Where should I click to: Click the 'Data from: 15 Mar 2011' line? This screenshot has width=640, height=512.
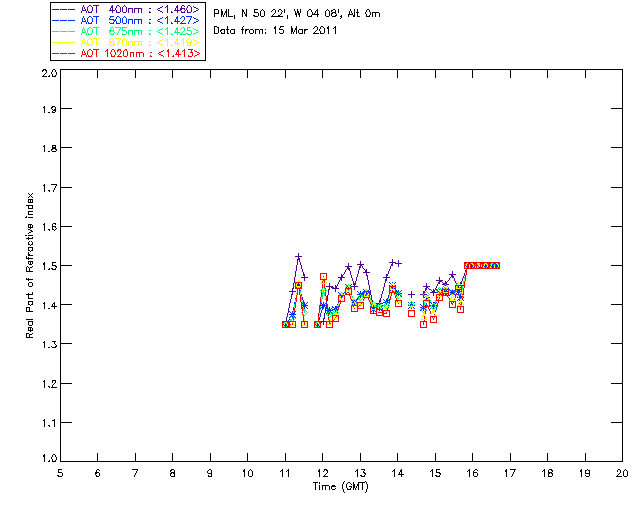coord(275,31)
